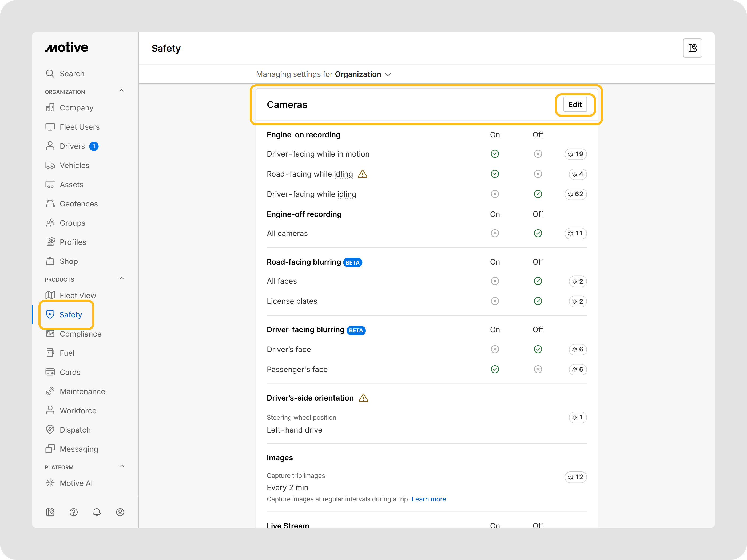Click the BETA badge on Road-facing blurring
The width and height of the screenshot is (747, 560).
(353, 262)
